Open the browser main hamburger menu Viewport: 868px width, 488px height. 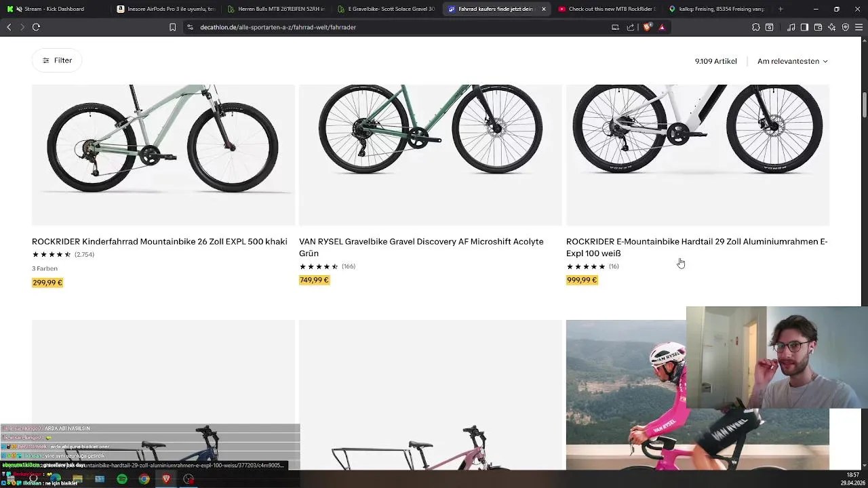(x=859, y=27)
